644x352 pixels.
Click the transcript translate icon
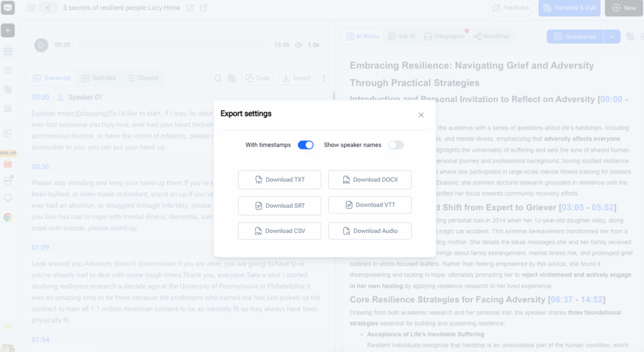[232, 78]
